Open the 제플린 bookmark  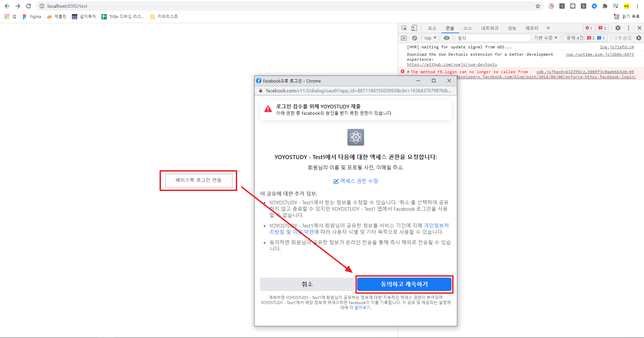(x=56, y=16)
